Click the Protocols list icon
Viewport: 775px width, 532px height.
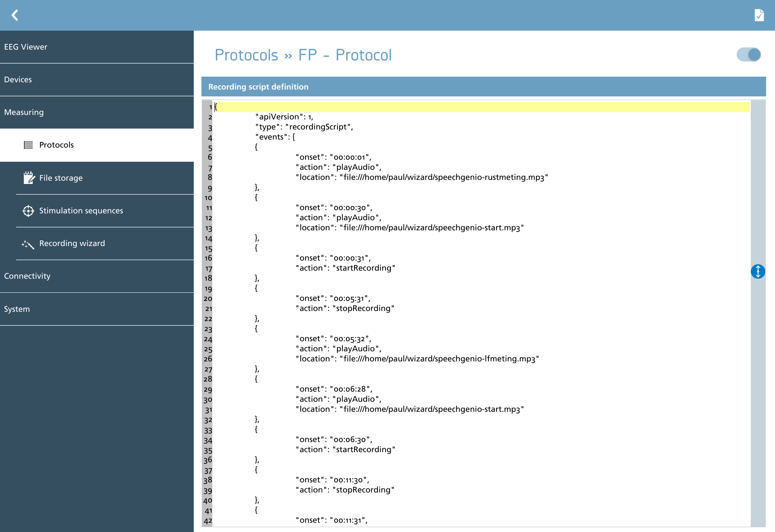tap(28, 145)
